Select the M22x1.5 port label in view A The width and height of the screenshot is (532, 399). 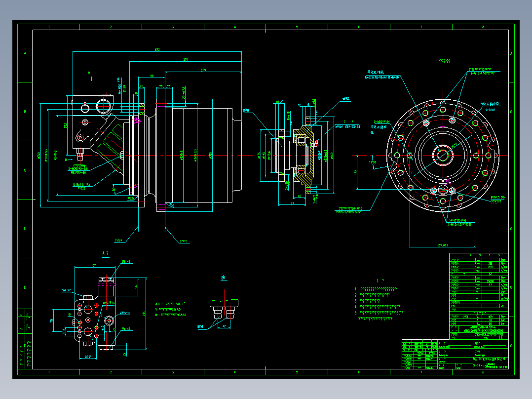(125, 313)
